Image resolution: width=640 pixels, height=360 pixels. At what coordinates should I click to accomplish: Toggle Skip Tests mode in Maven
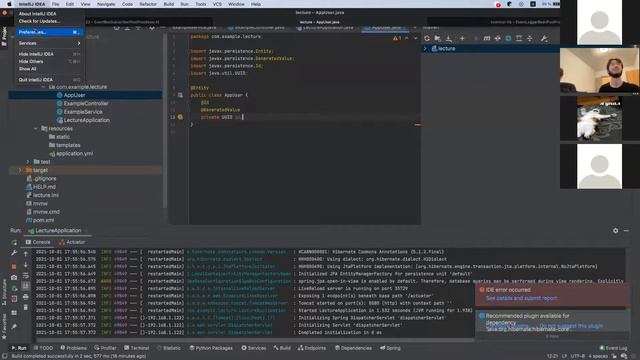pos(508,38)
